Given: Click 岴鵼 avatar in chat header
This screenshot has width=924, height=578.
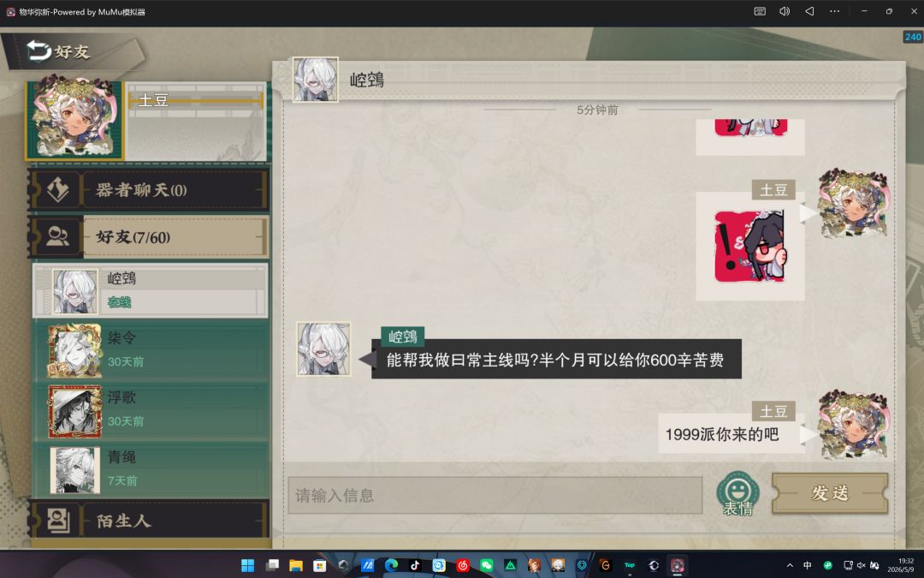Looking at the screenshot, I should coord(315,79).
